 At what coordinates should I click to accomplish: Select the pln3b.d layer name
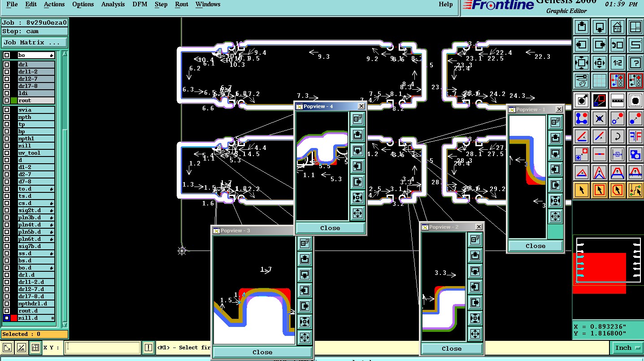tap(36, 217)
